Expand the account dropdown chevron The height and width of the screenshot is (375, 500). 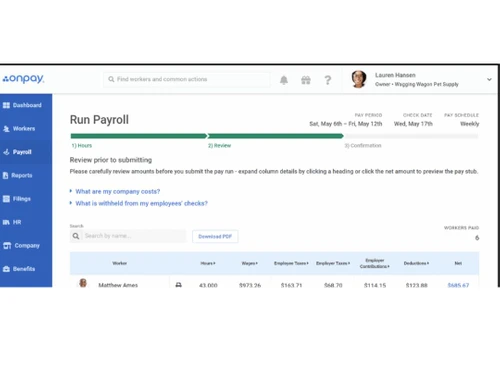tap(489, 79)
